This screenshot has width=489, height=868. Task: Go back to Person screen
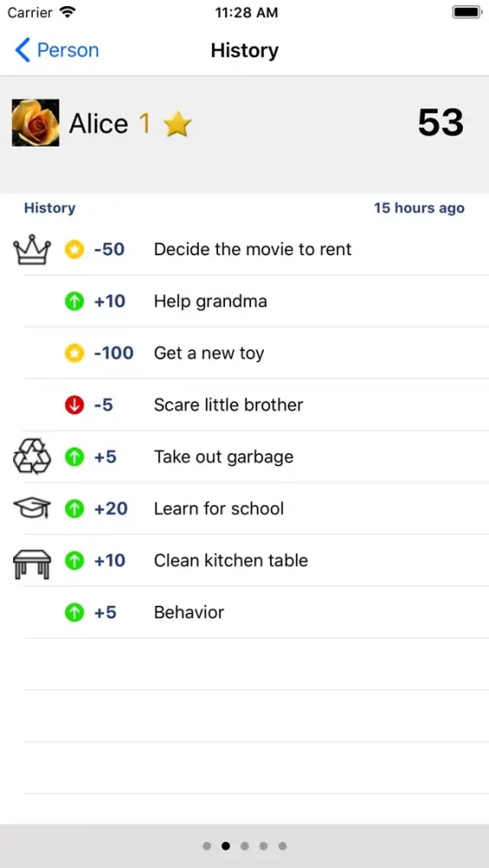pyautogui.click(x=56, y=50)
